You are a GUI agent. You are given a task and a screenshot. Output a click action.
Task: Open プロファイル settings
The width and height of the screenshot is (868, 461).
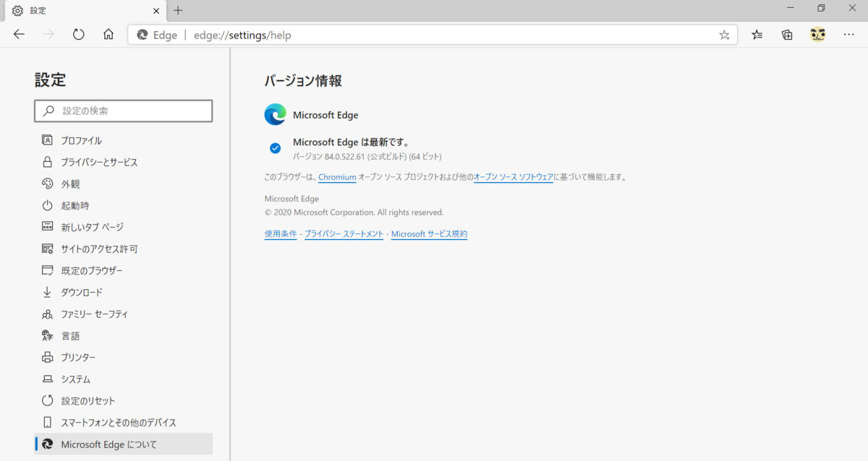(124, 140)
